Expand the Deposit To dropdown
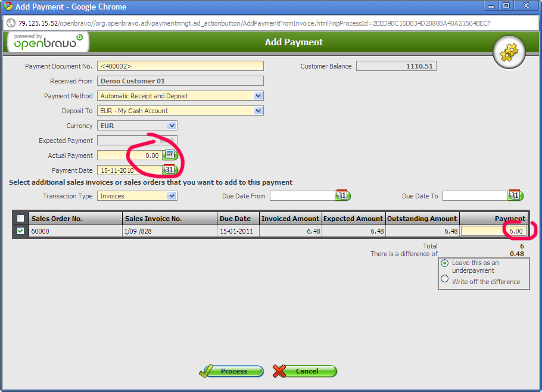The width and height of the screenshot is (542, 392). click(x=258, y=110)
